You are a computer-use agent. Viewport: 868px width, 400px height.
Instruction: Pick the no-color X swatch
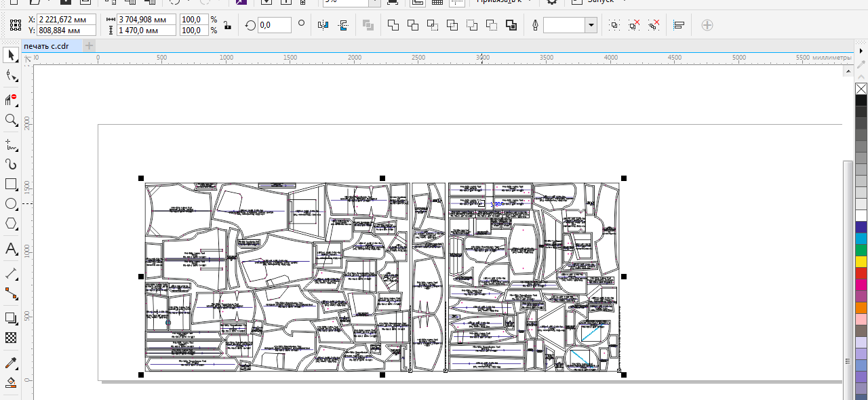(x=861, y=89)
